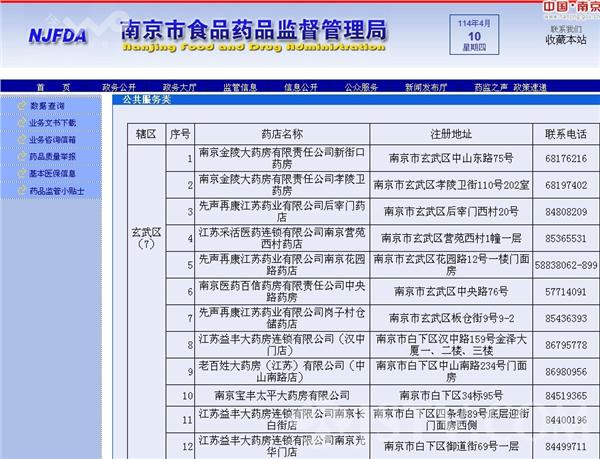Click the icon beside 基本医保信息
This screenshot has width=600, height=459.
[20, 173]
